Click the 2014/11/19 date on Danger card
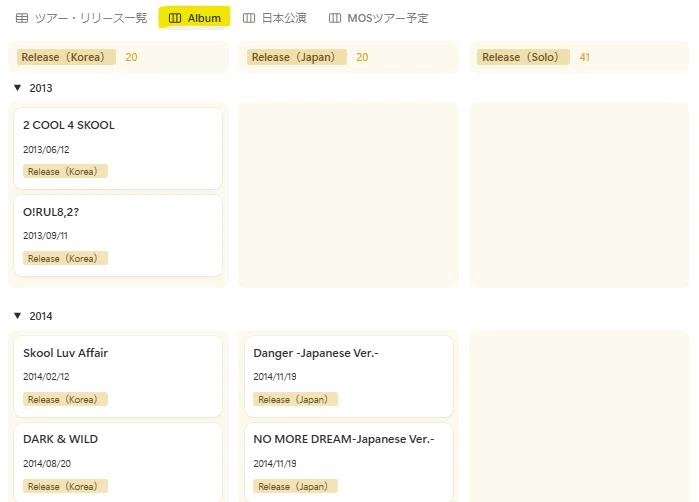The height and width of the screenshot is (502, 699). (x=275, y=377)
